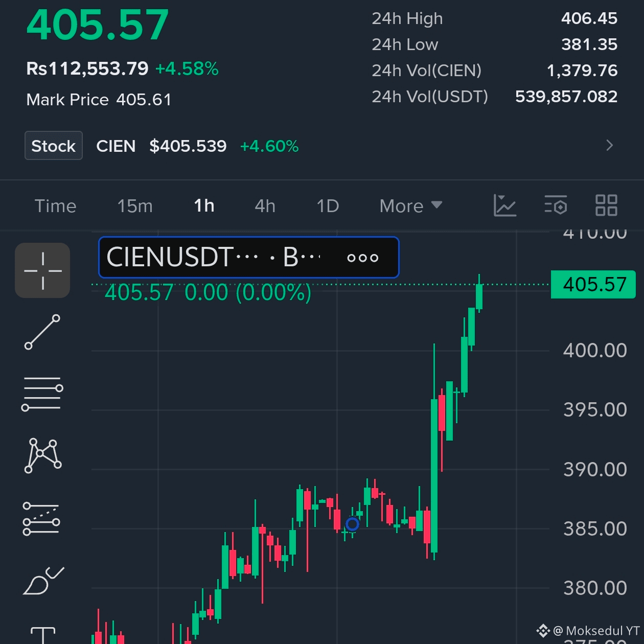Switch to the 15m interval tab

pyautogui.click(x=135, y=206)
